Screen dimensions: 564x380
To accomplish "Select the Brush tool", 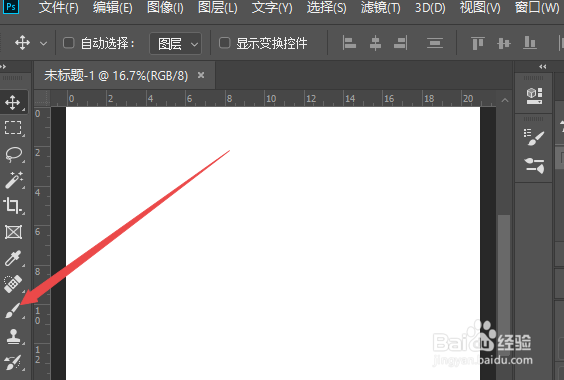I will tap(13, 311).
